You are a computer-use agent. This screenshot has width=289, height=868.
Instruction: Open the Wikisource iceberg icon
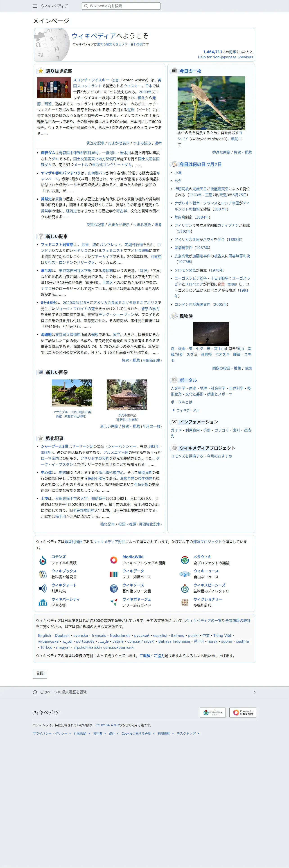[x=114, y=588]
